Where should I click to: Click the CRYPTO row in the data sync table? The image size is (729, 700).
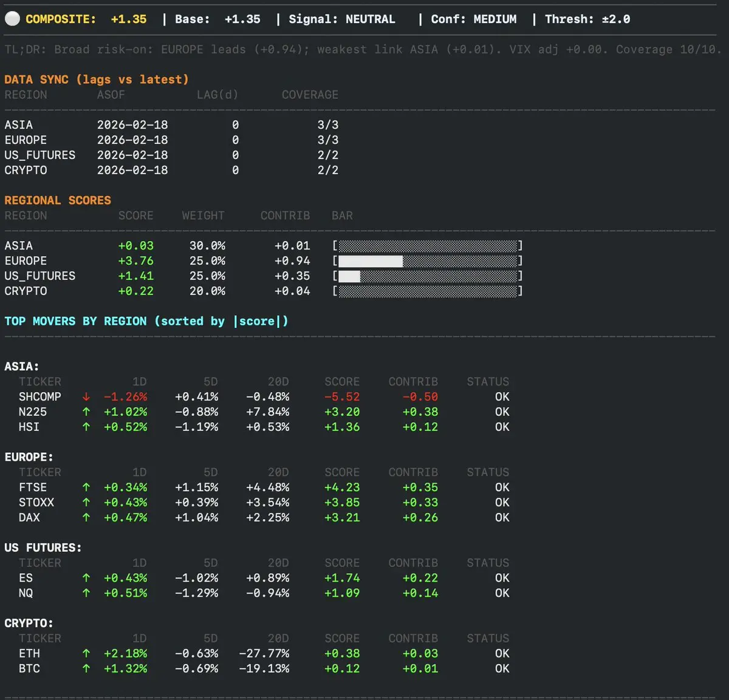(x=26, y=171)
